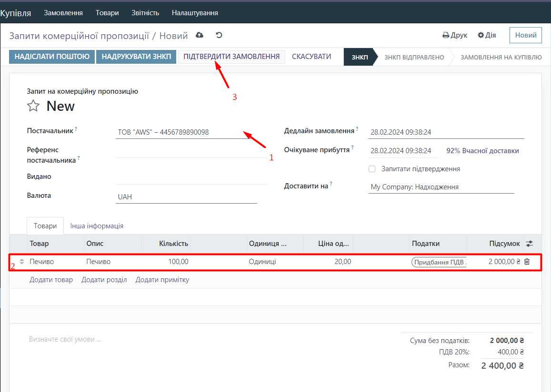Click the cloud save icon
Screen dimensions: 551x392
pos(200,35)
